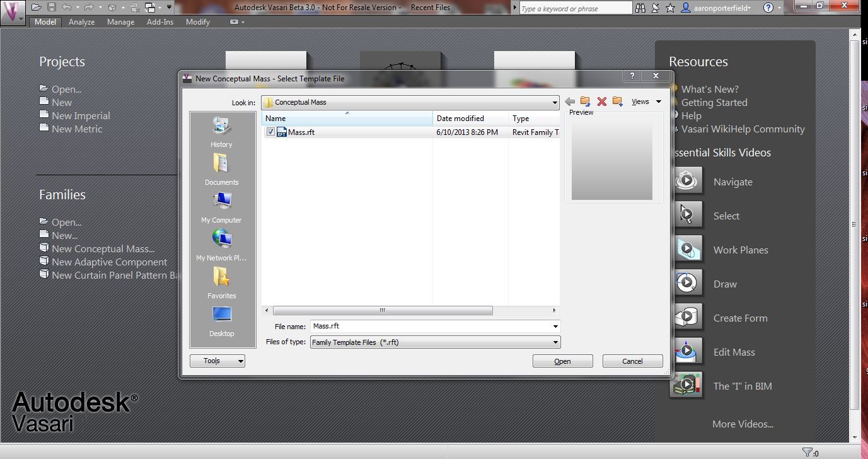Viewport: 868px width, 459px height.
Task: Open the Favorites star icon in title bar
Action: pos(670,8)
